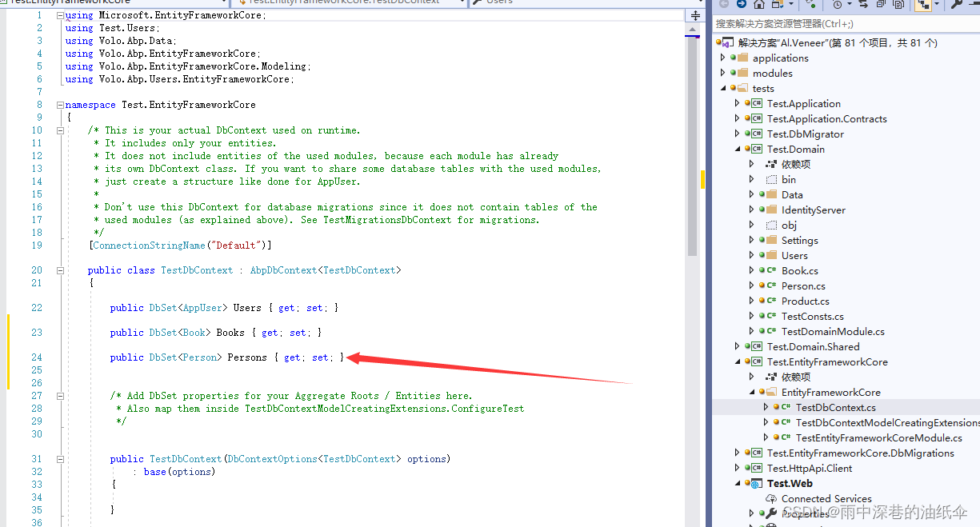Expand the Users folder node
Screen dimensions: 980x527
click(x=752, y=255)
